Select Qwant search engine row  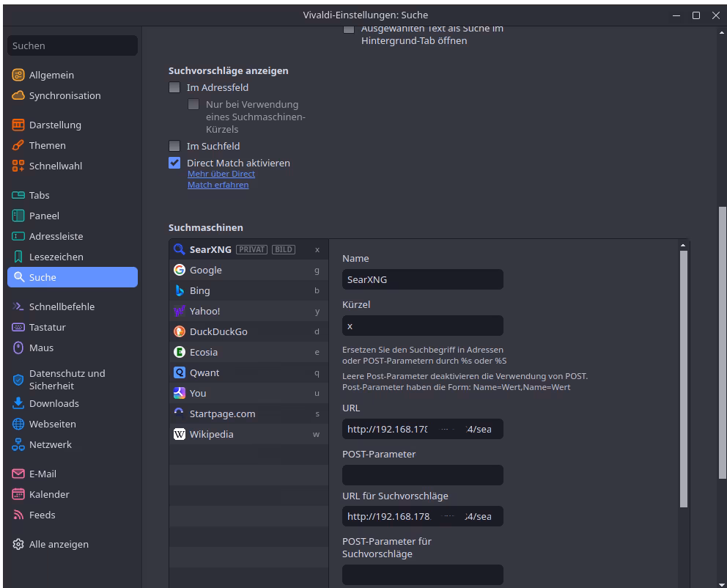coord(248,372)
